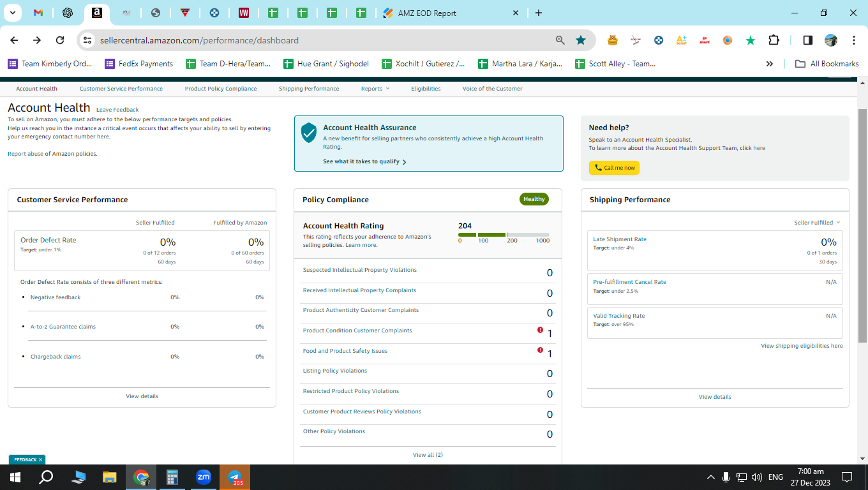The image size is (868, 490).
Task: Click the Account Health Rating progress bar
Action: [x=504, y=235]
